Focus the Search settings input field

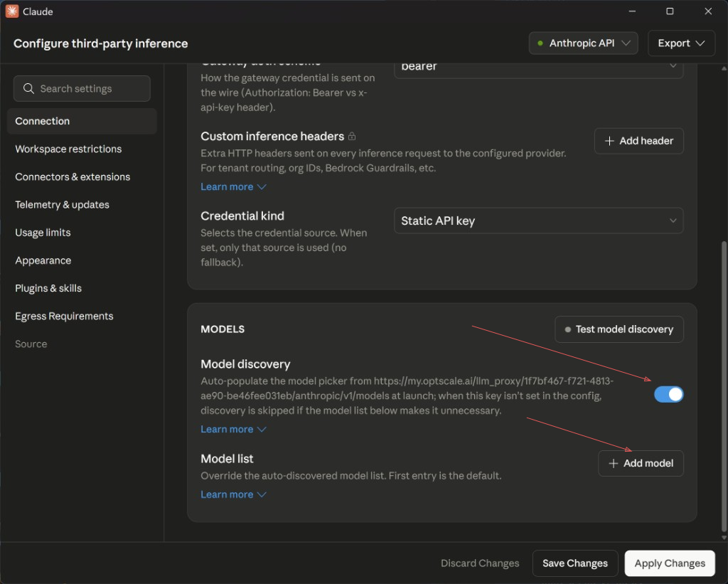coord(82,88)
